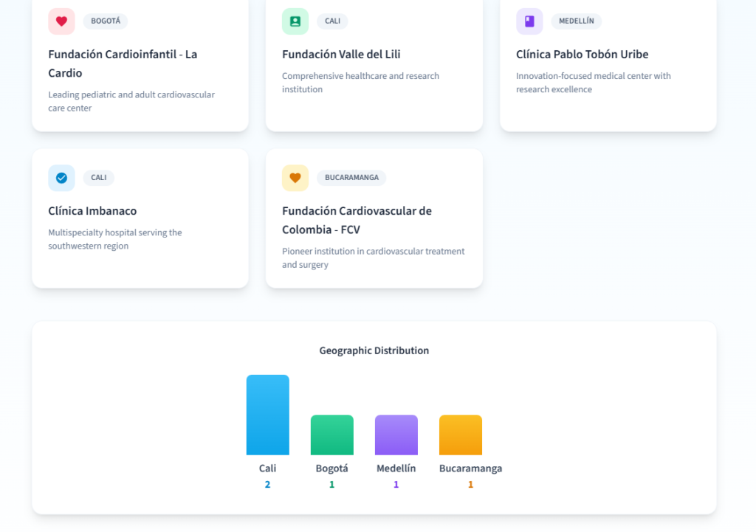The image size is (756, 532).
Task: Click the blue Cali bar in the chart
Action: coord(267,415)
